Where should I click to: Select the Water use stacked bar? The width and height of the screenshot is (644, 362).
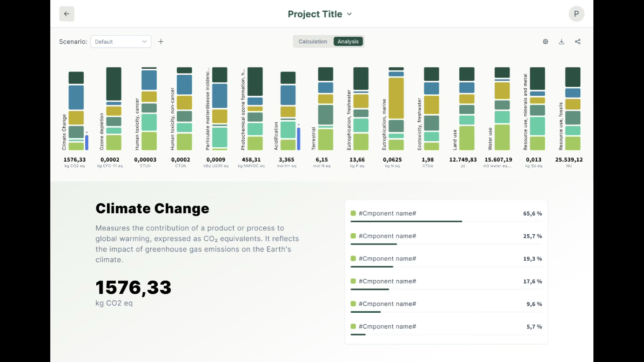tap(502, 108)
